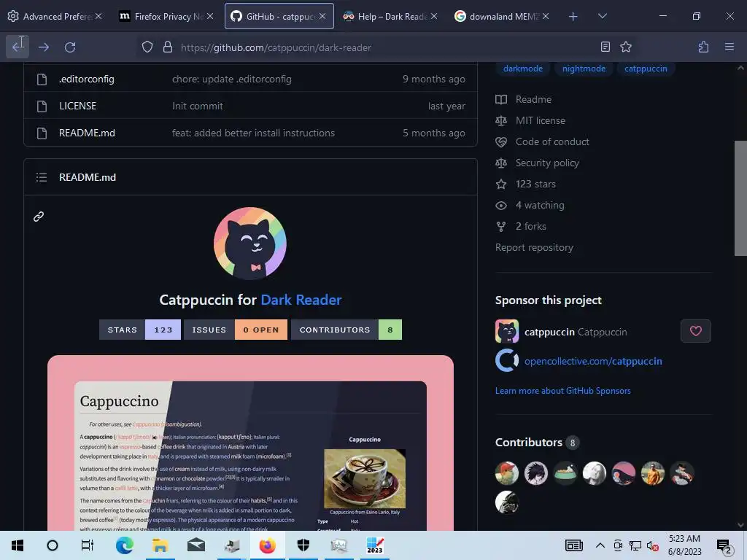This screenshot has width=747, height=560.
Task: Click the ISSUES 0 OPEN badge
Action: [x=236, y=330]
